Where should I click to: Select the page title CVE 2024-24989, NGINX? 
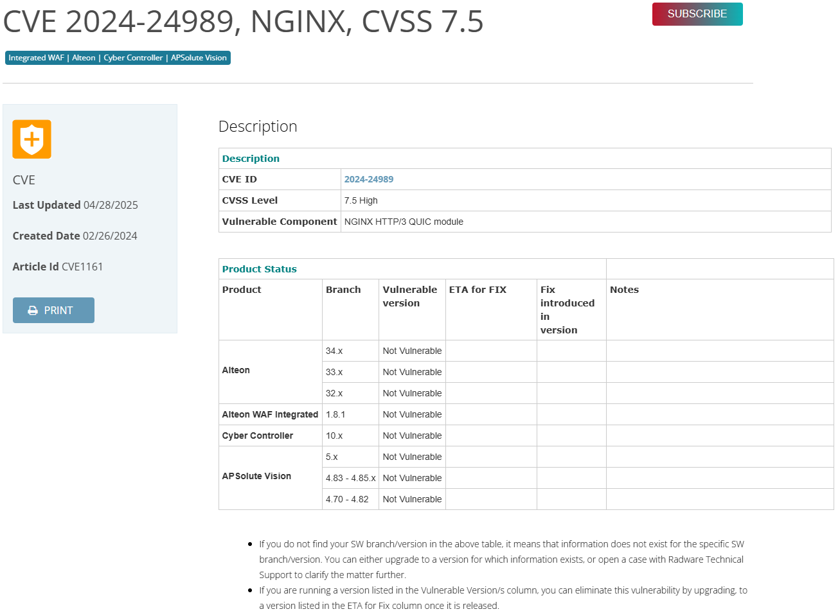[243, 21]
